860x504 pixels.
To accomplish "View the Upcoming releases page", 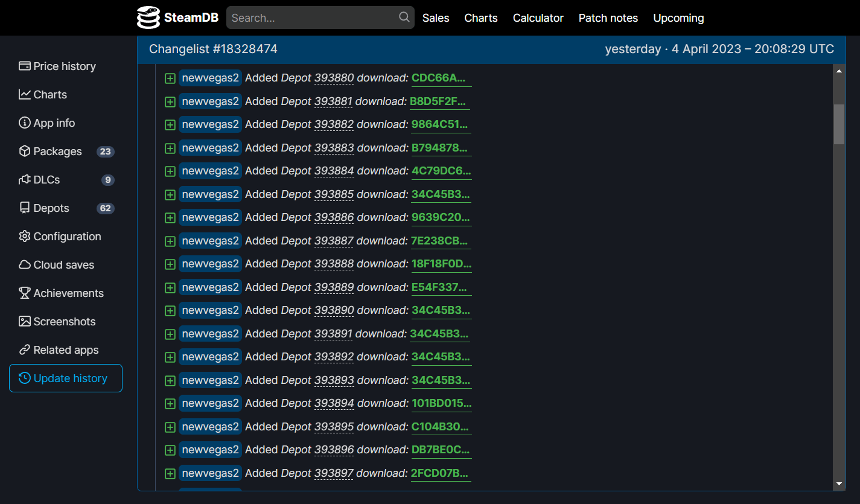I will pos(678,18).
